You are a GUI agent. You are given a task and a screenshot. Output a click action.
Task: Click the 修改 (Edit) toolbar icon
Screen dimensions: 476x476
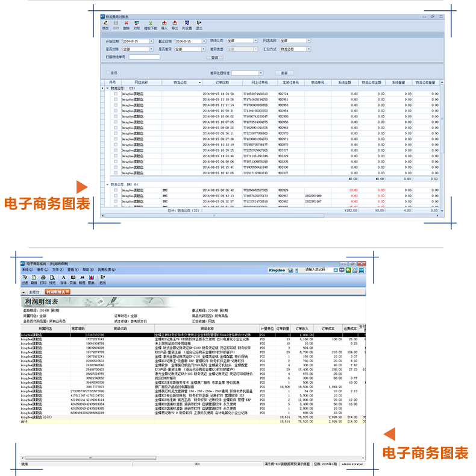[105, 25]
